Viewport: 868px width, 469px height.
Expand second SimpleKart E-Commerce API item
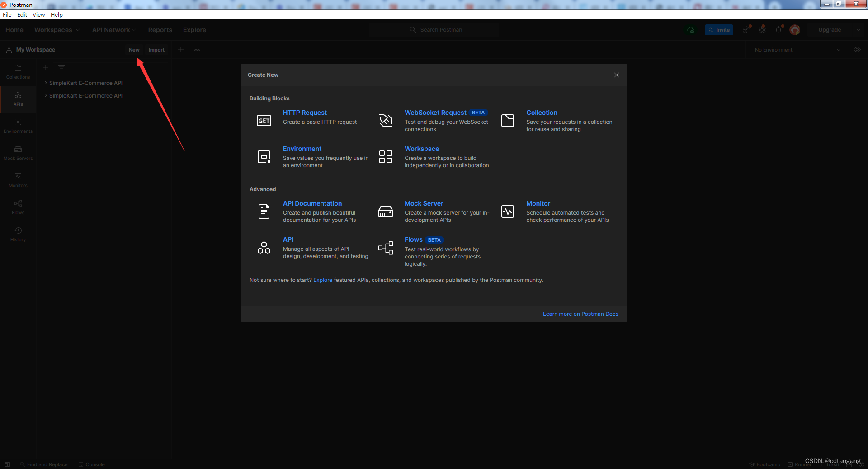tap(46, 96)
